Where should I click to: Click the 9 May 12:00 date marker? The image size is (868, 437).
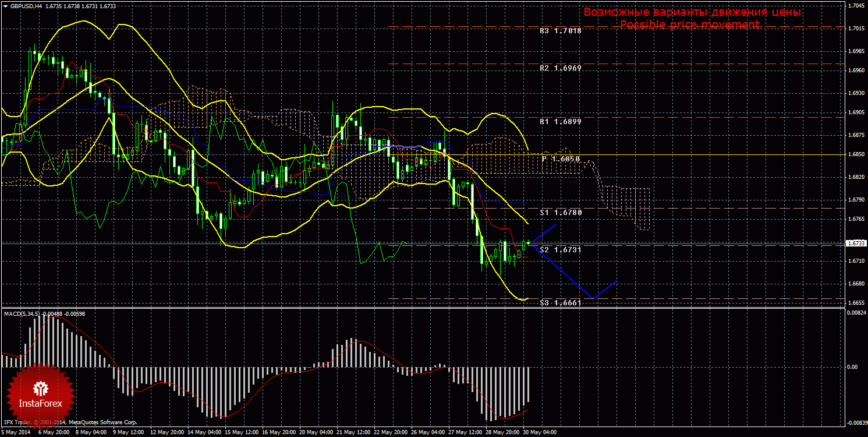128,433
